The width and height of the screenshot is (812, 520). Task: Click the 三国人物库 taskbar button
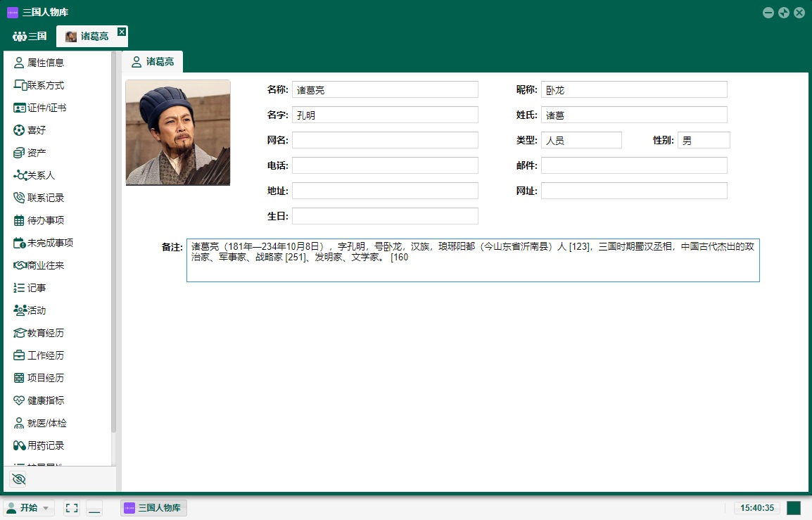click(x=153, y=507)
